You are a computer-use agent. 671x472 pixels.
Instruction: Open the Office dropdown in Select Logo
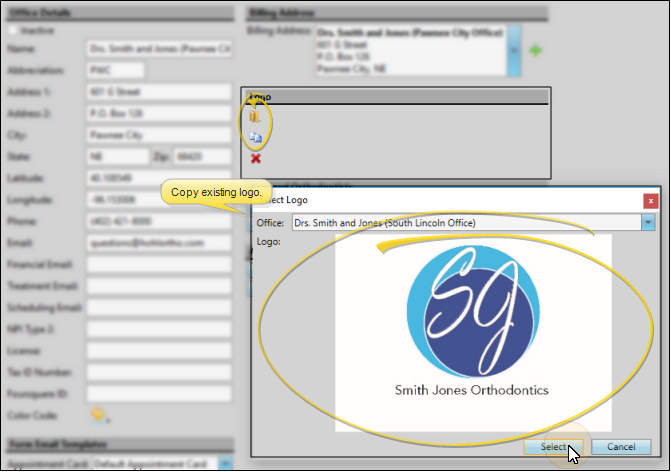pos(649,222)
